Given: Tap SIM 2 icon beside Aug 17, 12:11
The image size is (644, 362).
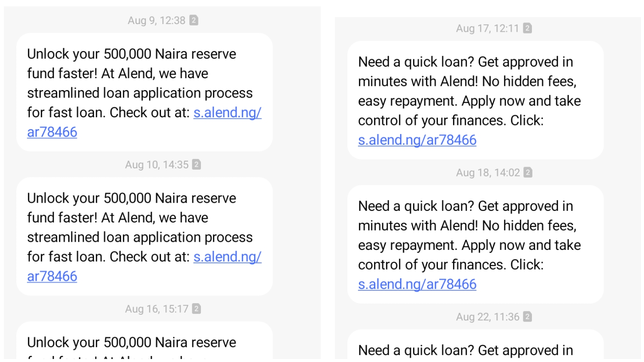Looking at the screenshot, I should 528,28.
